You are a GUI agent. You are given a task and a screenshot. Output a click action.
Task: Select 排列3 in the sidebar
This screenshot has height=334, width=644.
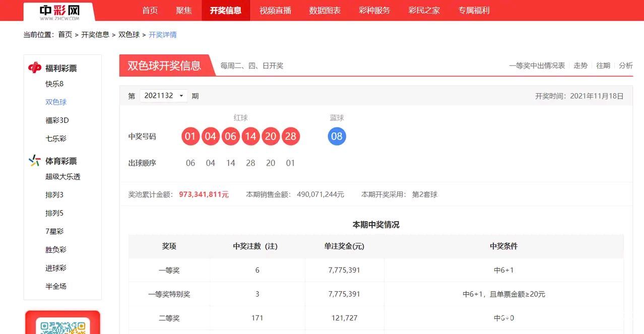(54, 195)
